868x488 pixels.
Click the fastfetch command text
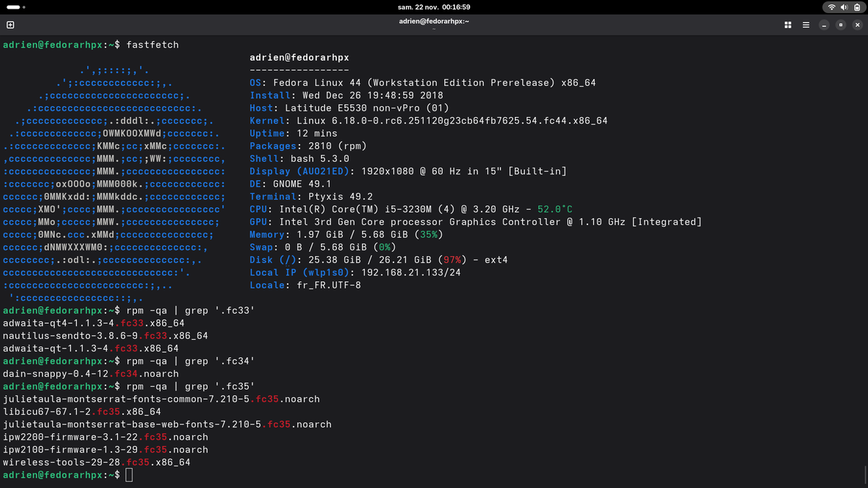click(x=153, y=44)
